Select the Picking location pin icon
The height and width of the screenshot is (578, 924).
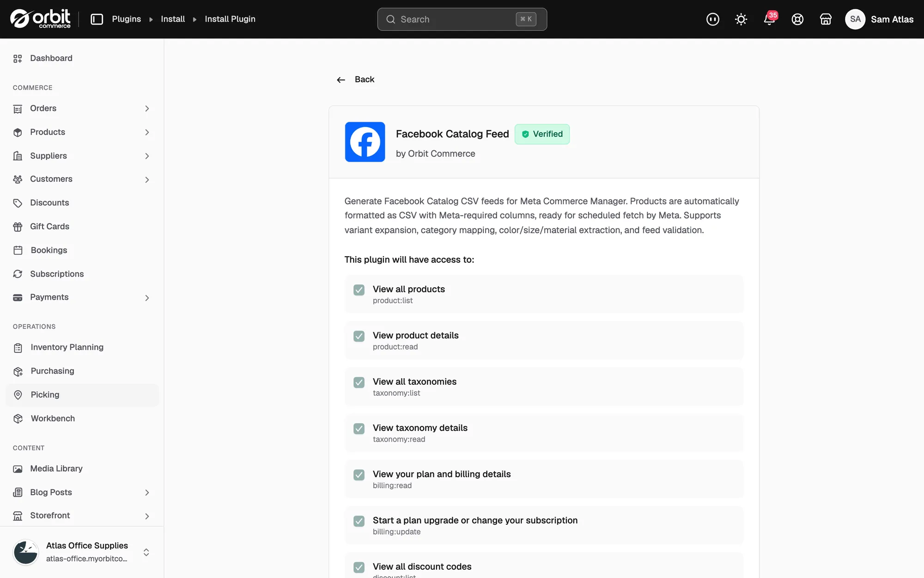pyautogui.click(x=18, y=395)
